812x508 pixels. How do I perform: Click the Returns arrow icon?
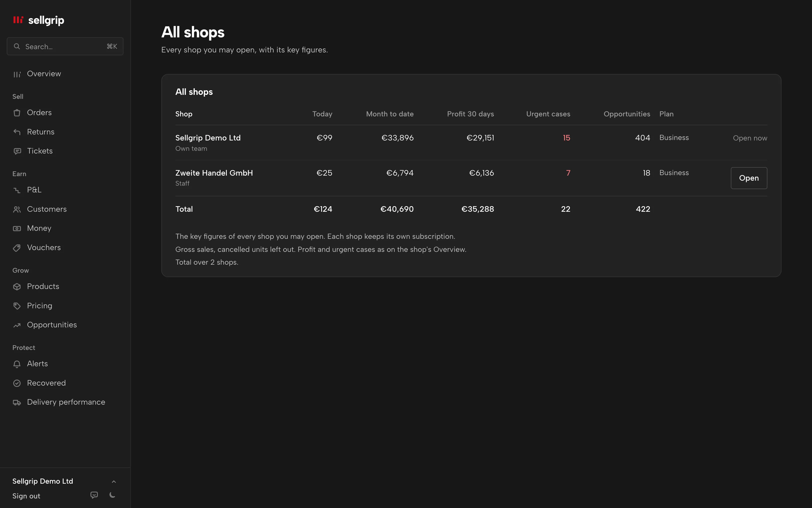pos(17,132)
